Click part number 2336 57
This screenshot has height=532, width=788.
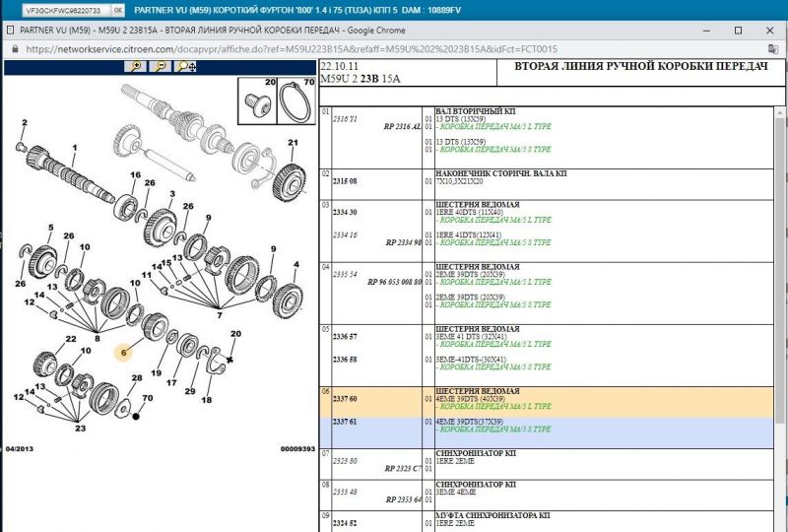pyautogui.click(x=345, y=337)
